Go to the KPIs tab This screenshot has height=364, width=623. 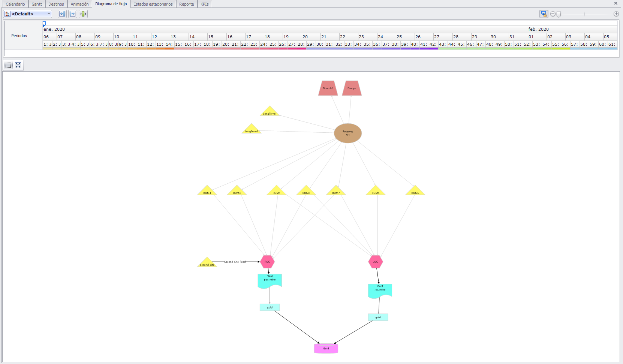[x=204, y=4]
